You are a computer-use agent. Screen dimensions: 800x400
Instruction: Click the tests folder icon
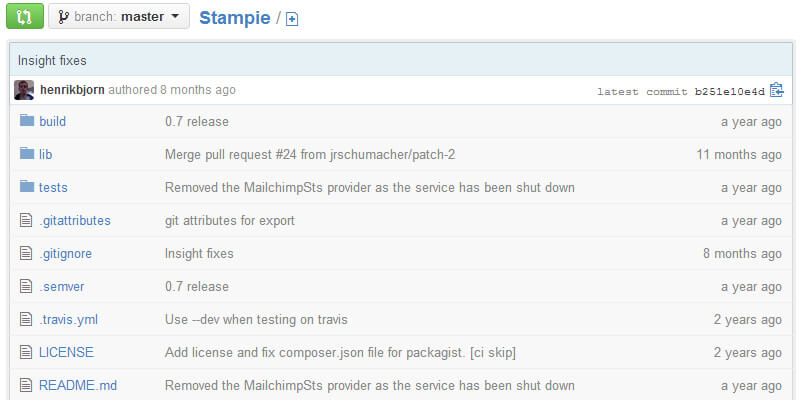pos(26,187)
